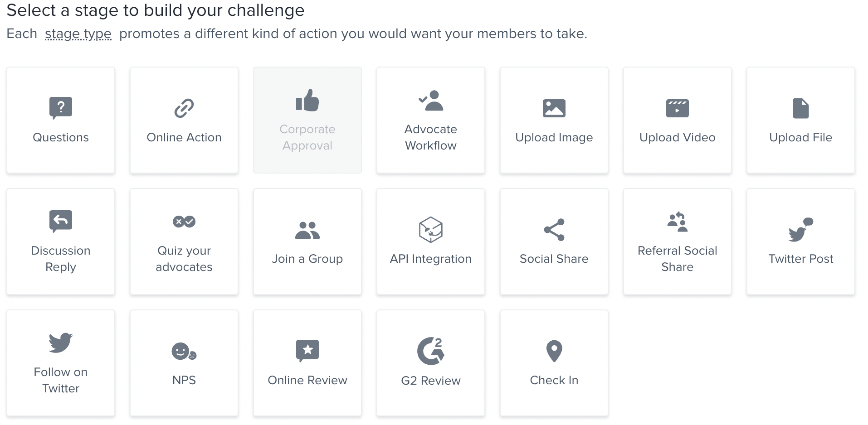This screenshot has width=868, height=425.
Task: Choose the Check In location pin
Action: tap(554, 351)
